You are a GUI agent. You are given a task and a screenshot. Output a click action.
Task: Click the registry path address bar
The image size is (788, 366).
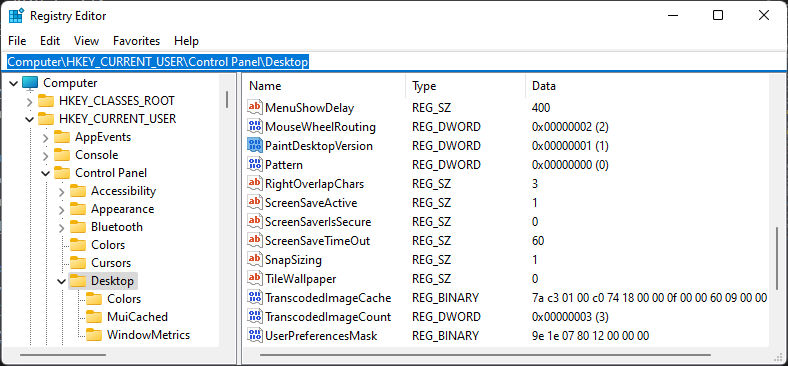394,62
